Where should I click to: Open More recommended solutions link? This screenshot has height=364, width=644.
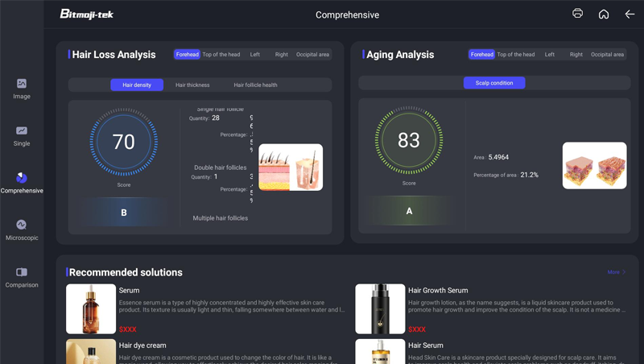(617, 272)
